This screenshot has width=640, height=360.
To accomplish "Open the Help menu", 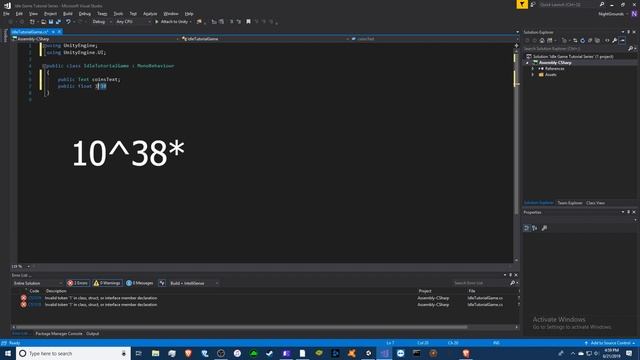I will coord(189,13).
